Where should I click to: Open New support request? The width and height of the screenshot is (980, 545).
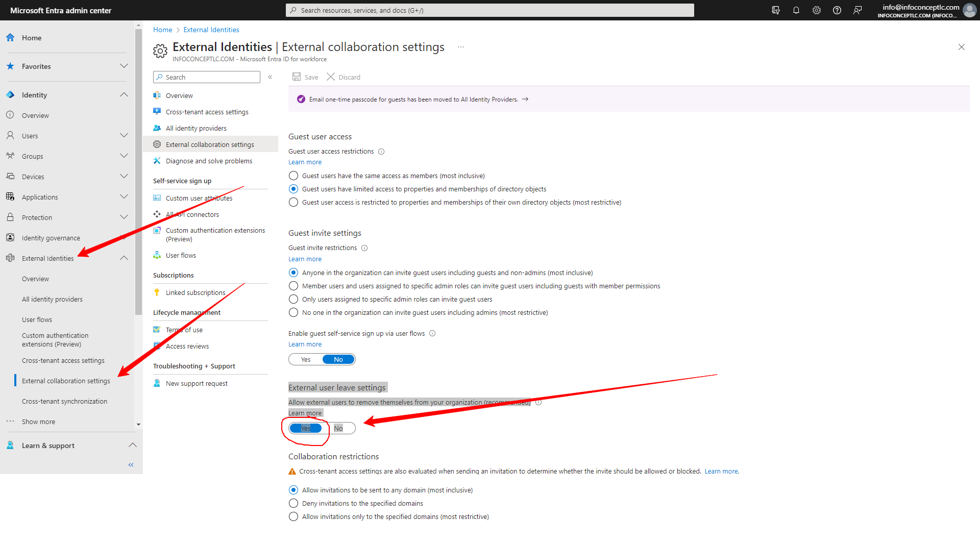pyautogui.click(x=197, y=383)
